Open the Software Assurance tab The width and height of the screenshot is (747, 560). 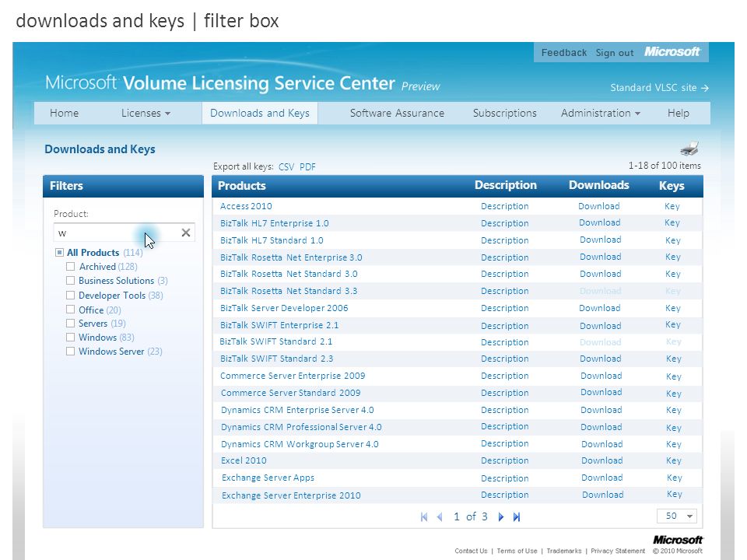[397, 113]
